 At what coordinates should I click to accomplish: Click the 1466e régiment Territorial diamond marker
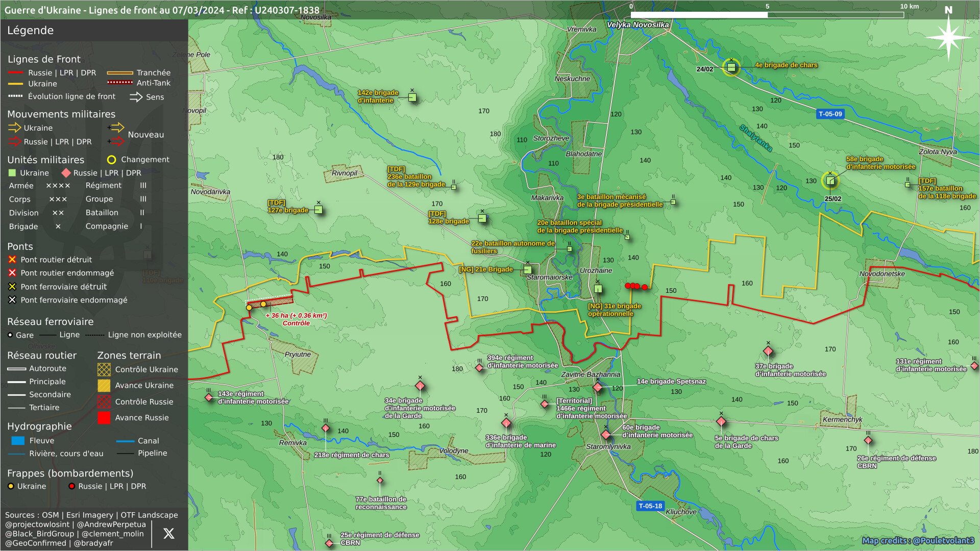tap(545, 404)
